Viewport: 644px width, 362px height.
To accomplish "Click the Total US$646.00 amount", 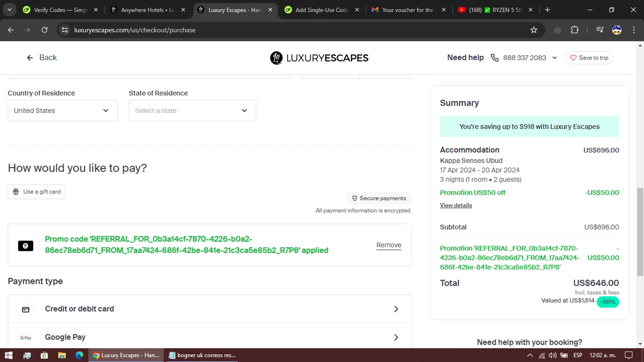I will coord(596,283).
